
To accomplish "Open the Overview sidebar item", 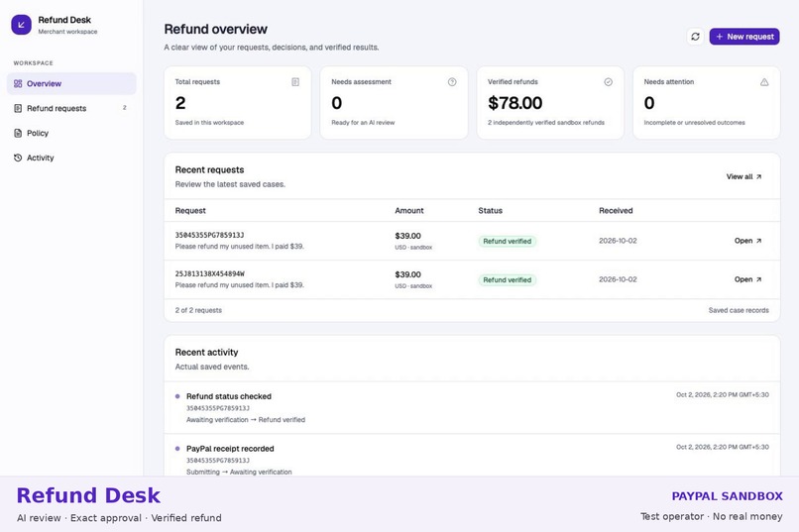I will [71, 83].
